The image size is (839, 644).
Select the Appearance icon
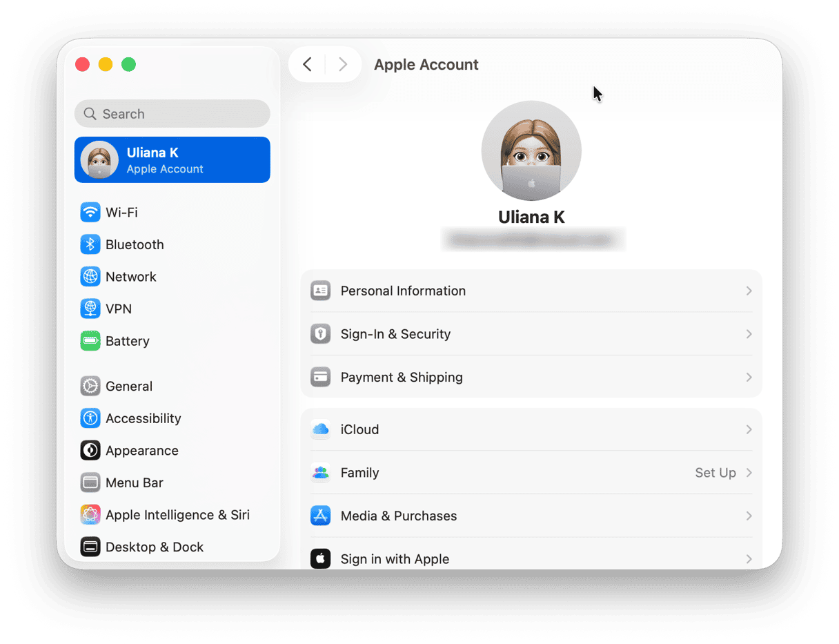[x=90, y=451]
